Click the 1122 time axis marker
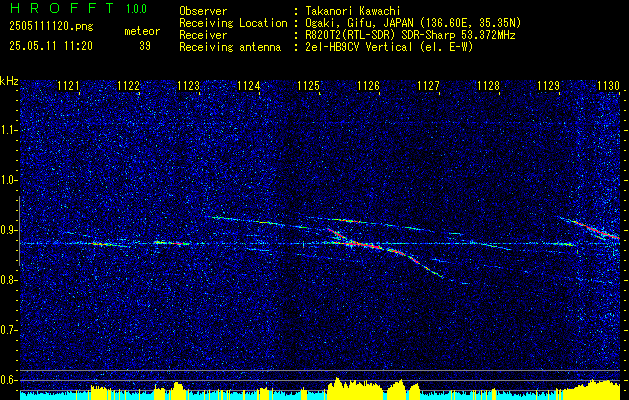This screenshot has height=400, width=629. (129, 86)
